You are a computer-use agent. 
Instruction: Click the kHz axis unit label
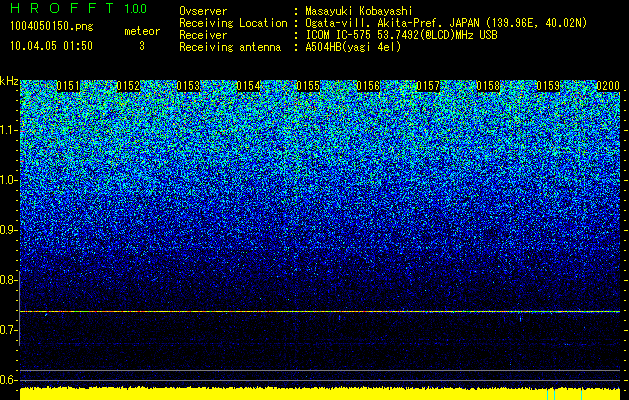[9, 81]
